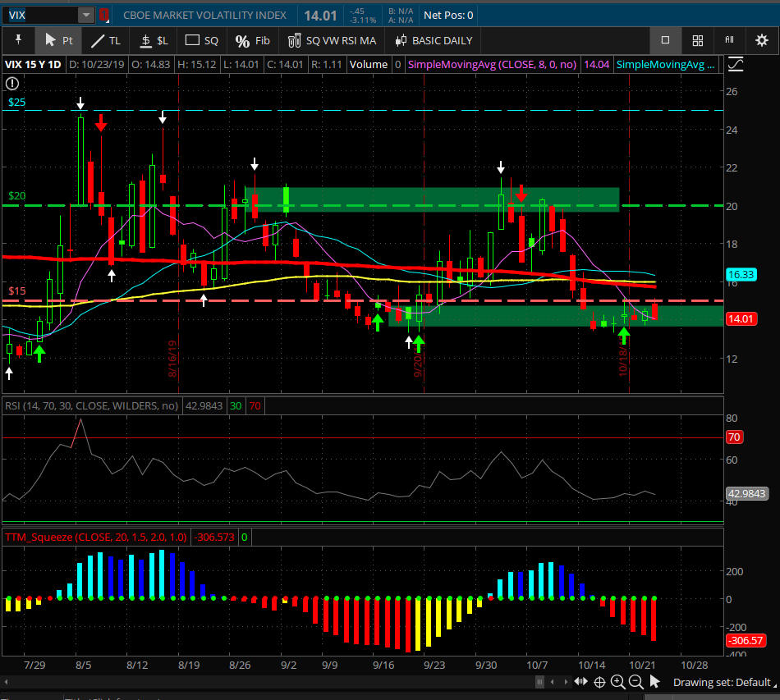Select the Pt pointer tool

click(57, 40)
